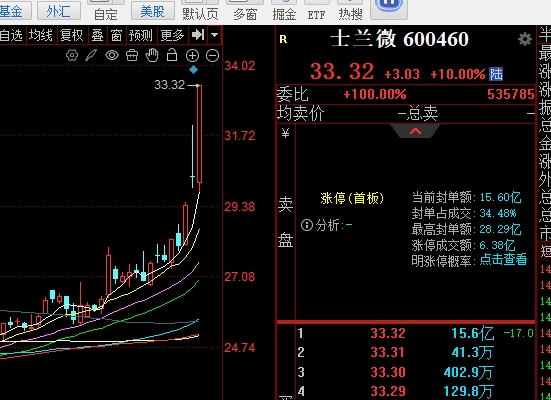The image size is (551, 400).
Task: Select the hand pan tool
Action: [x=152, y=56]
